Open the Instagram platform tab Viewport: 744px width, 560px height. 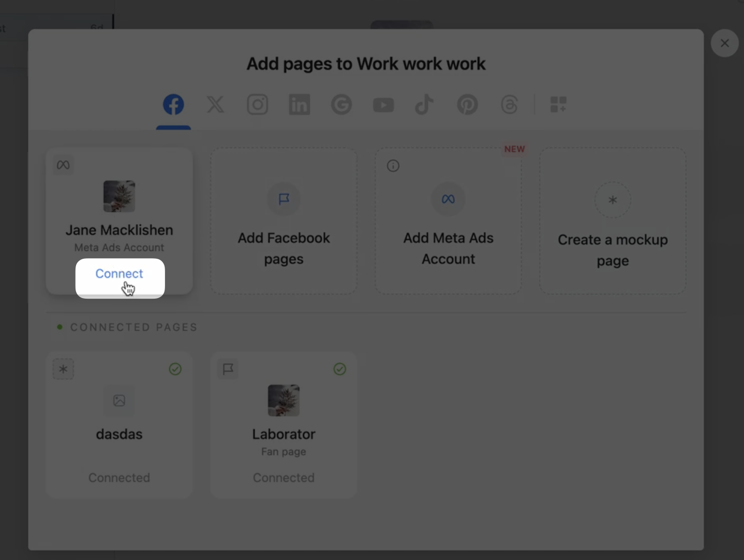pos(257,105)
